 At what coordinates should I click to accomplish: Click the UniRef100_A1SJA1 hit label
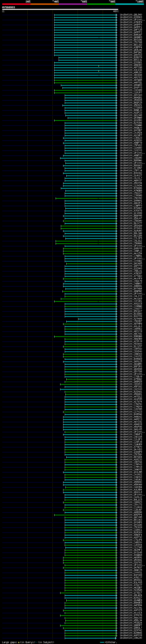pyautogui.click(x=131, y=608)
